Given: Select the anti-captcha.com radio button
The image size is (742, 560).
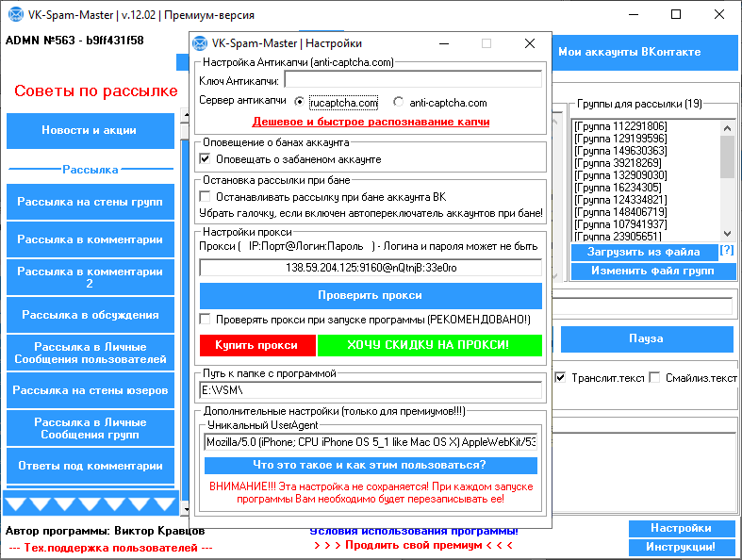Looking at the screenshot, I should [399, 103].
